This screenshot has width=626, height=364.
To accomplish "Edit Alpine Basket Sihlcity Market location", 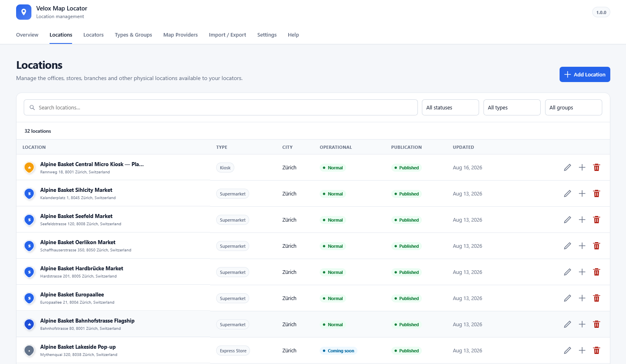I will pos(568,193).
